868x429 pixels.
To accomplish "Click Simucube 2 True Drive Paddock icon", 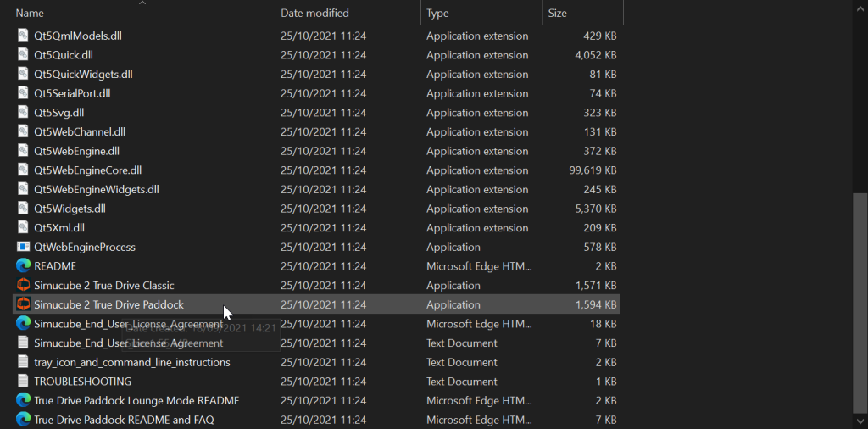I will coord(23,304).
